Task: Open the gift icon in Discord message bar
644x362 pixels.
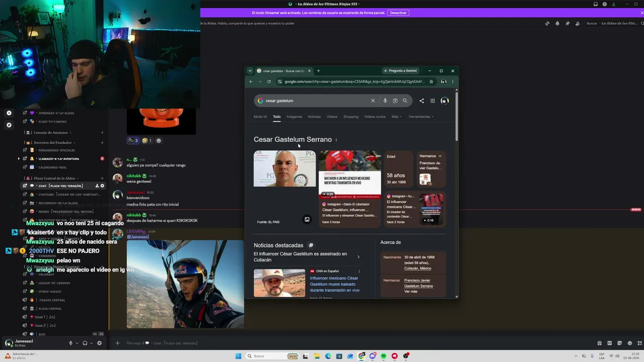Action: 599,343
